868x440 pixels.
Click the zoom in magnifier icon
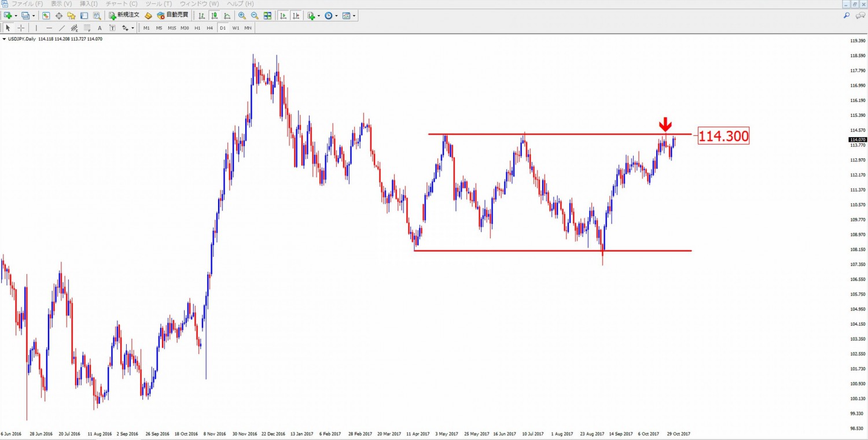(242, 16)
